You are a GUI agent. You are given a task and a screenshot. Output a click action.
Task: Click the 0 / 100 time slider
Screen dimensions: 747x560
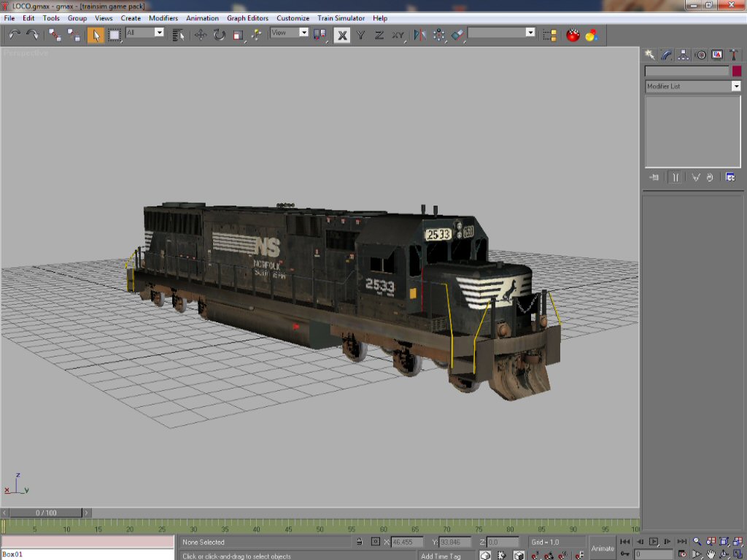[46, 513]
